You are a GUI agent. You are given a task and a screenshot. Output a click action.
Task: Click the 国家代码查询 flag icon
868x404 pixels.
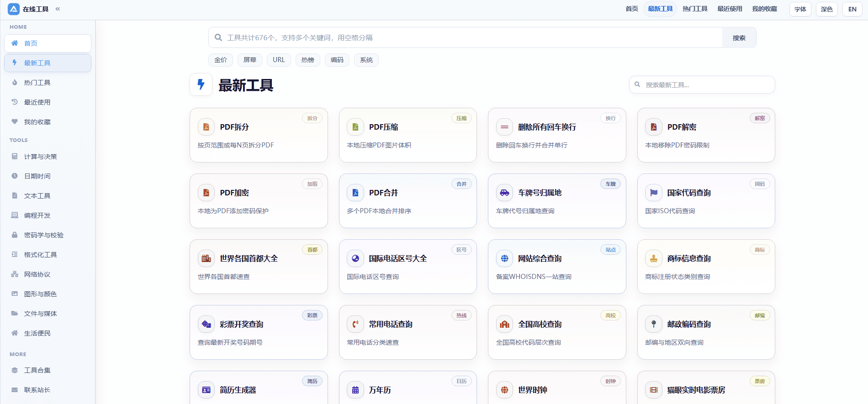654,193
